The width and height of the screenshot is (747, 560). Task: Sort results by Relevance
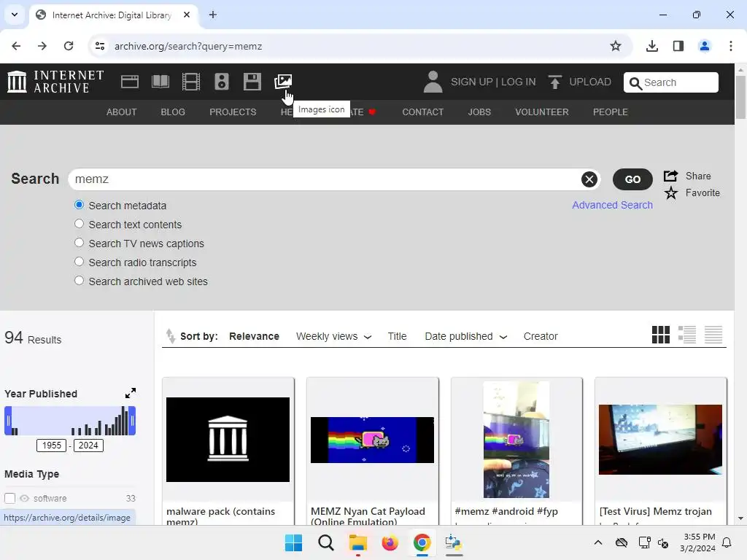(x=254, y=336)
